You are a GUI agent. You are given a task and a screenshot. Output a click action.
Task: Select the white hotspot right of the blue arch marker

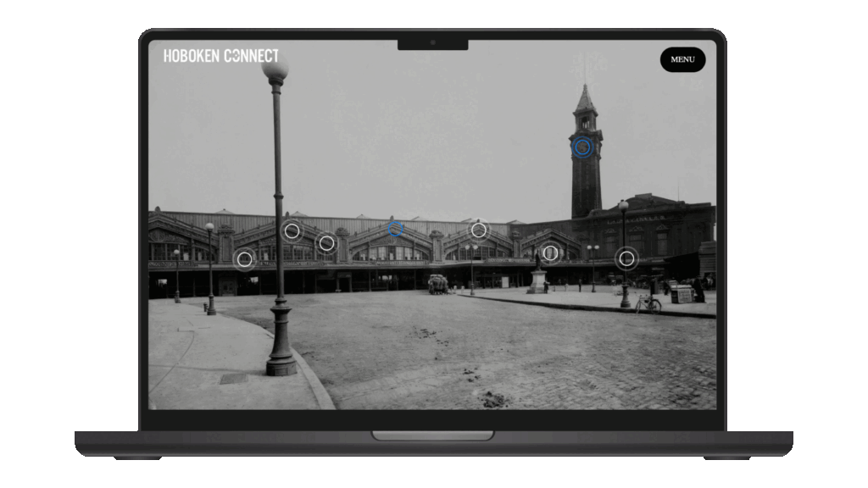click(479, 230)
